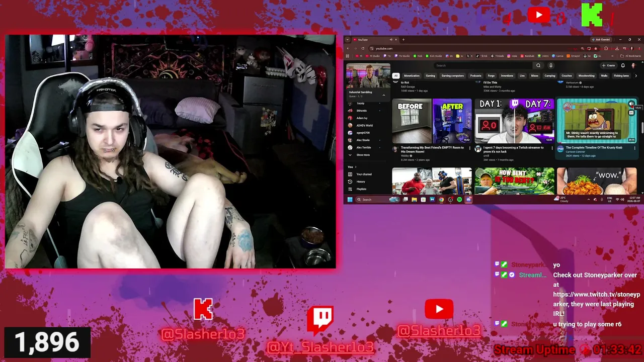This screenshot has width=644, height=362.
Task: Launch Chrome from the taskbar
Action: click(x=441, y=200)
